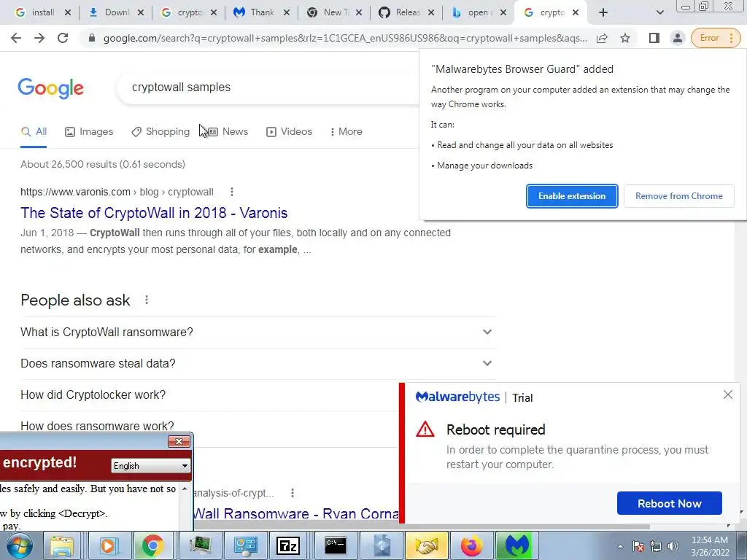The height and width of the screenshot is (560, 747).
Task: Open the English language dropdown
Action: (x=150, y=466)
